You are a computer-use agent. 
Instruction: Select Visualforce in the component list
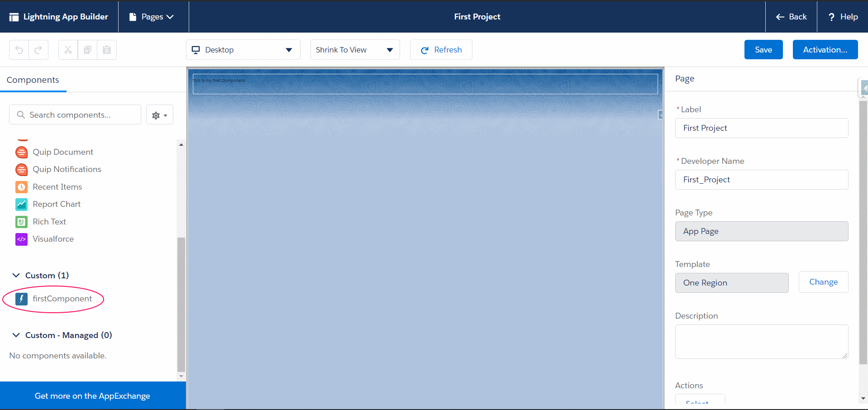click(x=53, y=239)
